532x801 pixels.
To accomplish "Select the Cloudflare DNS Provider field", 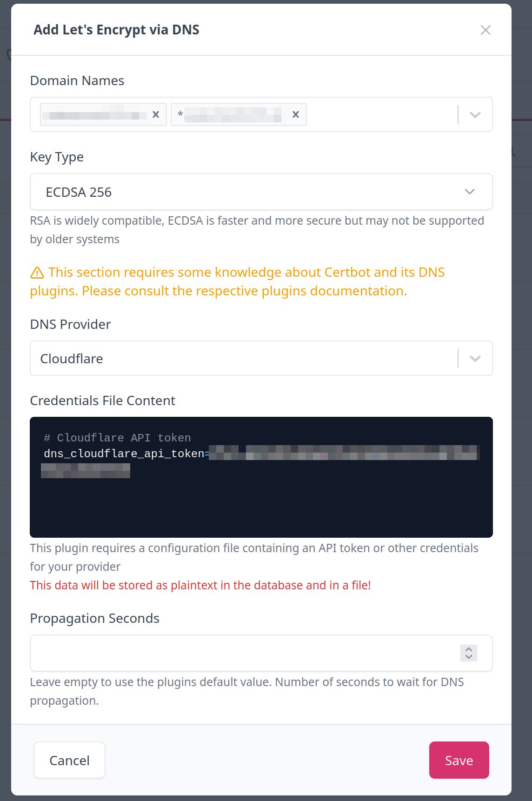I will point(242,359).
